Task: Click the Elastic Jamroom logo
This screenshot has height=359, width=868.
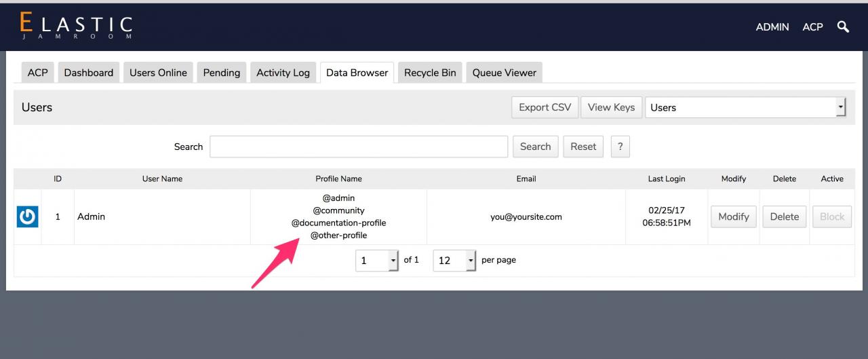Action: coord(76,26)
